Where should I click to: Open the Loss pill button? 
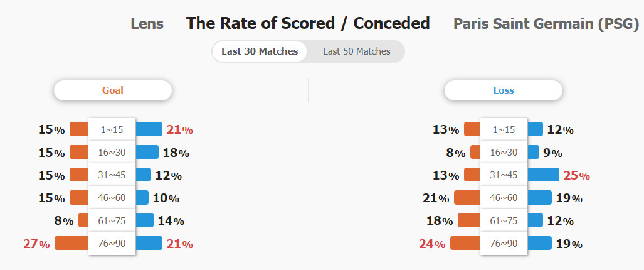pyautogui.click(x=503, y=90)
